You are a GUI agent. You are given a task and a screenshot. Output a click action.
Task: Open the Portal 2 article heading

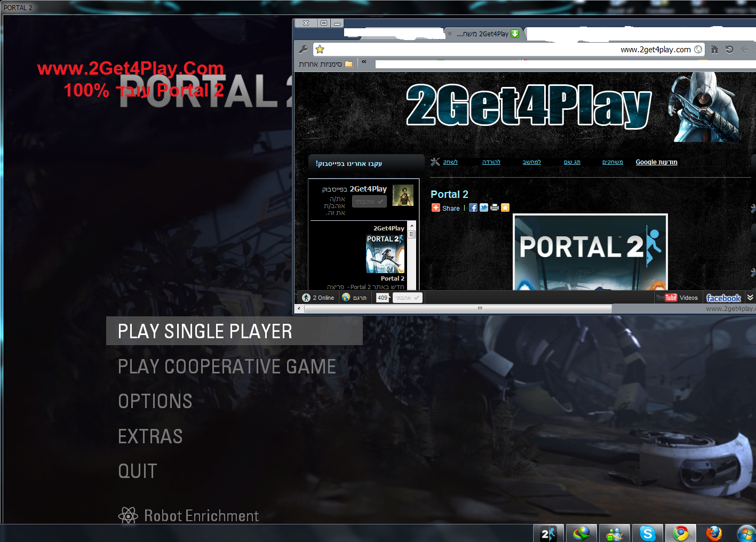449,194
